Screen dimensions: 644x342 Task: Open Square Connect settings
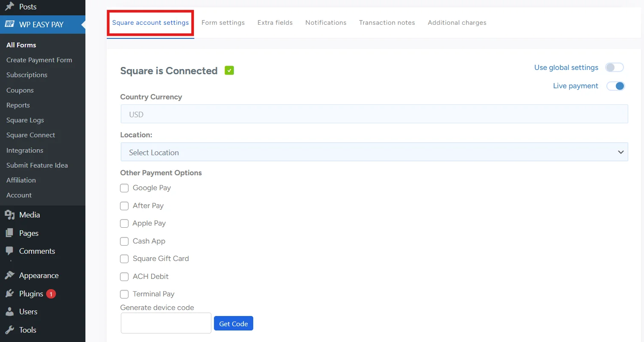coord(31,135)
